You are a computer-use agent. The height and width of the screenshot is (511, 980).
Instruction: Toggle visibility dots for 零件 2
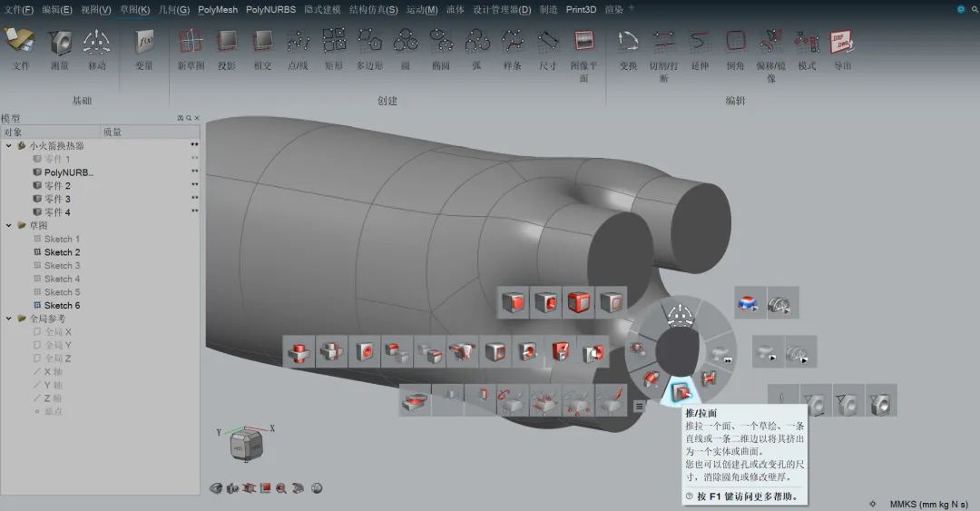tap(194, 185)
